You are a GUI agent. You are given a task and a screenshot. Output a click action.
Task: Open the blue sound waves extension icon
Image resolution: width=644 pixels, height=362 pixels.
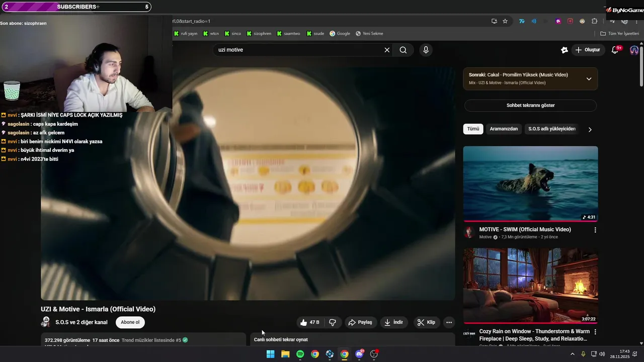534,21
